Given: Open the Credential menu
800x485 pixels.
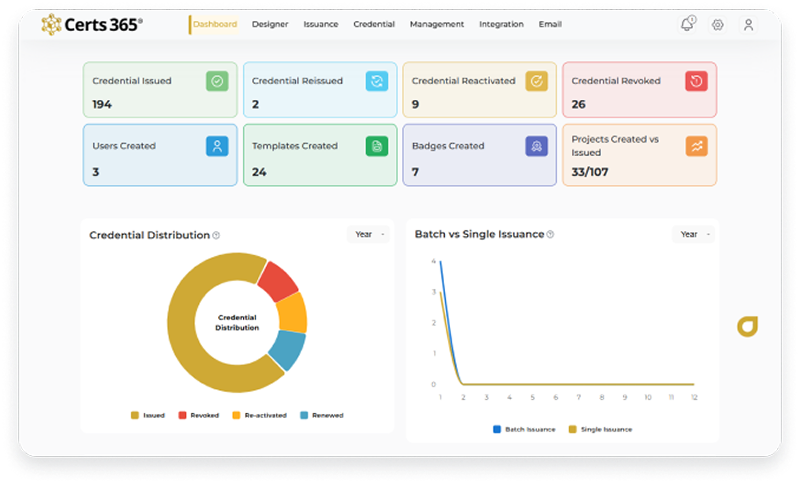Looking at the screenshot, I should tap(374, 24).
